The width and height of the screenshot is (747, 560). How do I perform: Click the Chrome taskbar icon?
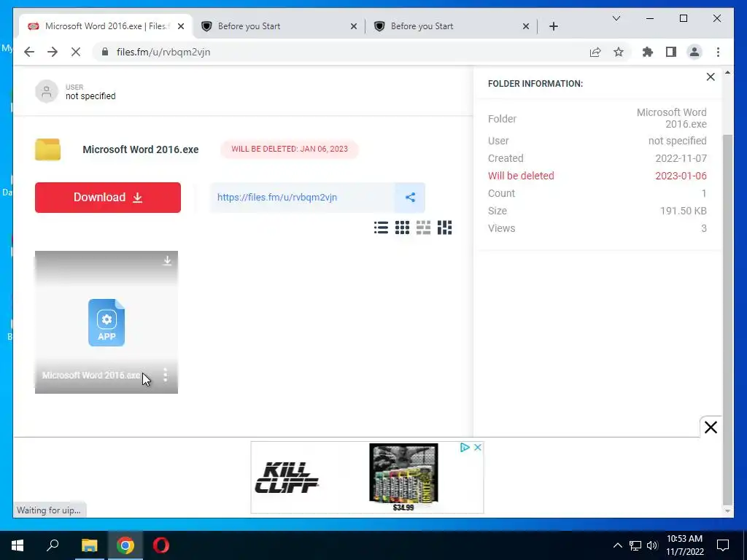pyautogui.click(x=125, y=545)
